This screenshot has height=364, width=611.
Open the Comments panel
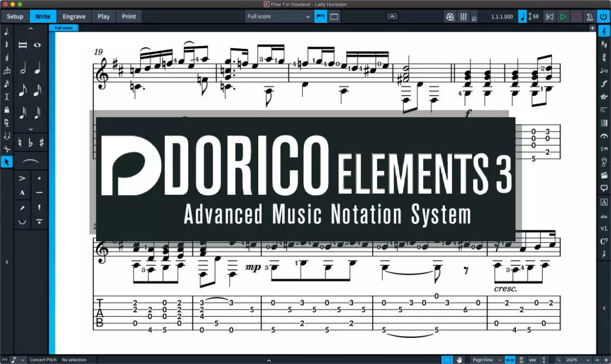604,189
